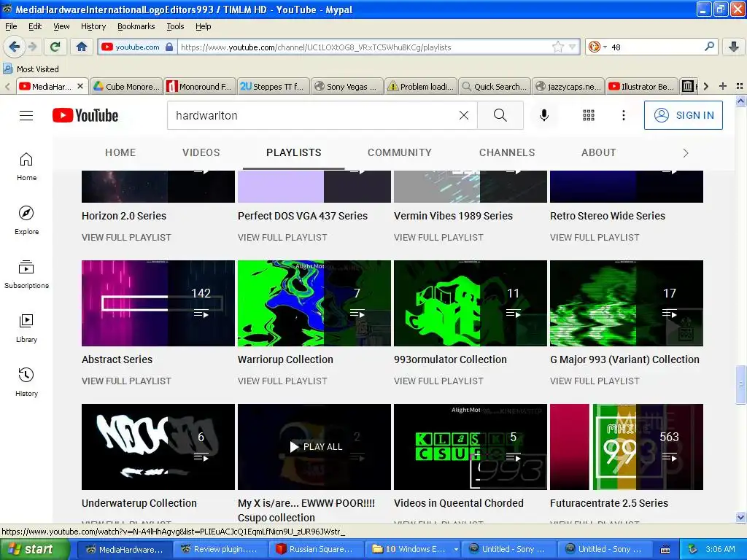
Task: Open on-screen keyboard tray icon
Action: [x=665, y=550]
